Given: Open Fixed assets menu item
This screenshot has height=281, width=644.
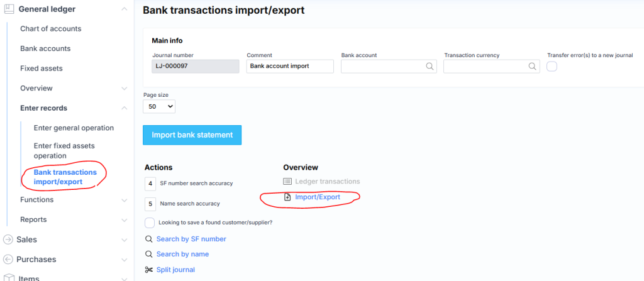Looking at the screenshot, I should point(42,69).
